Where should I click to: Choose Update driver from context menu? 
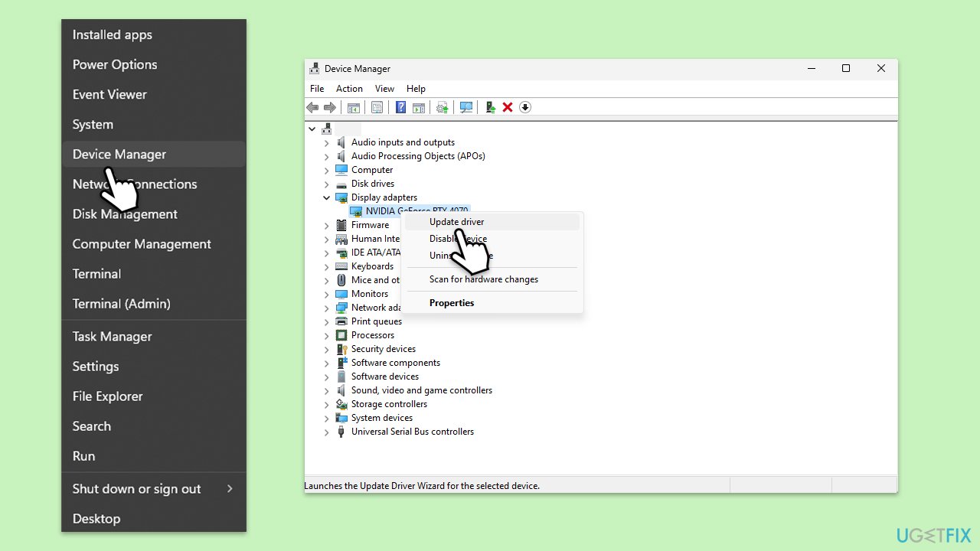tap(492, 222)
